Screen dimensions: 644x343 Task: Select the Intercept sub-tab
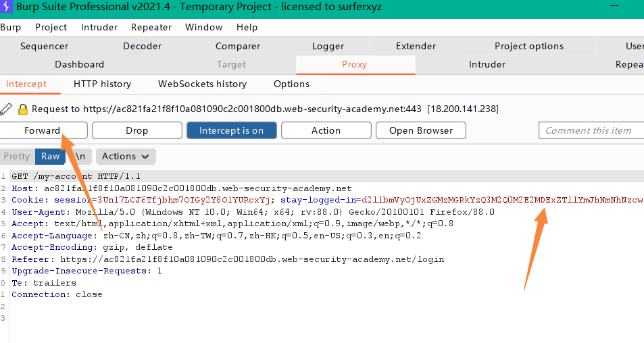(26, 84)
